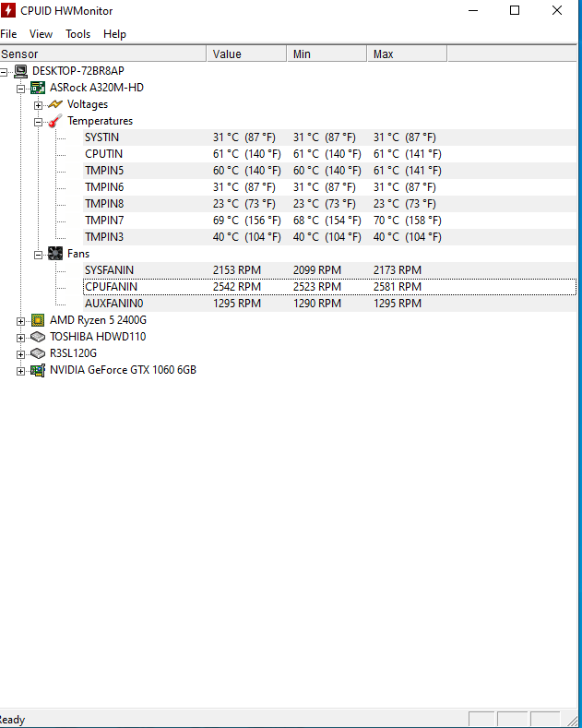582x728 pixels.
Task: Click the Ready status bar text
Action: click(12, 720)
